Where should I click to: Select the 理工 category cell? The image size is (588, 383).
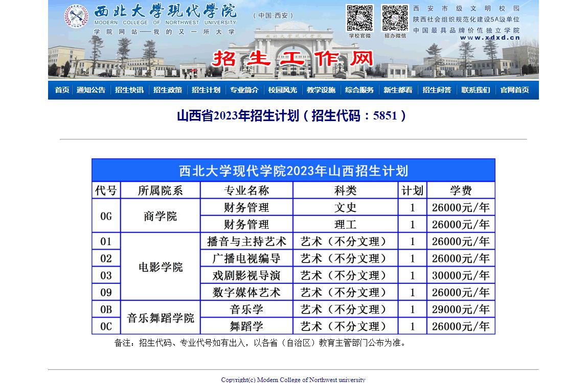pyautogui.click(x=345, y=225)
